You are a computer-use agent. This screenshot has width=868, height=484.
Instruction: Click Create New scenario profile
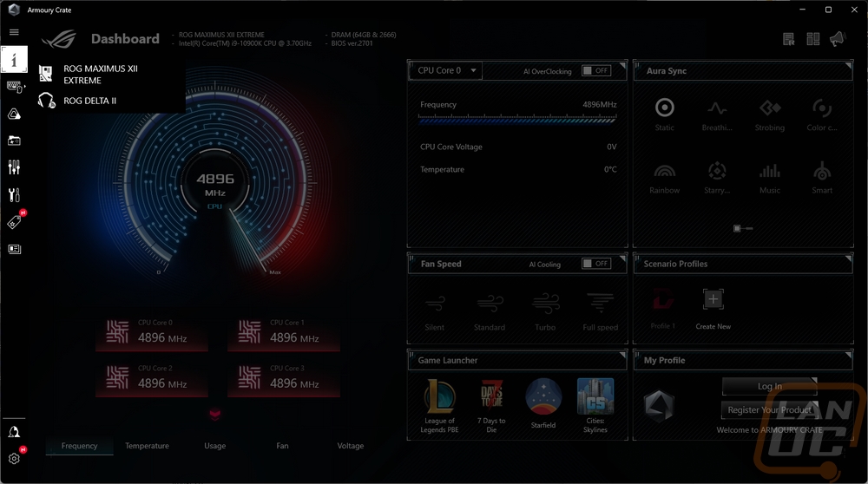coord(713,309)
